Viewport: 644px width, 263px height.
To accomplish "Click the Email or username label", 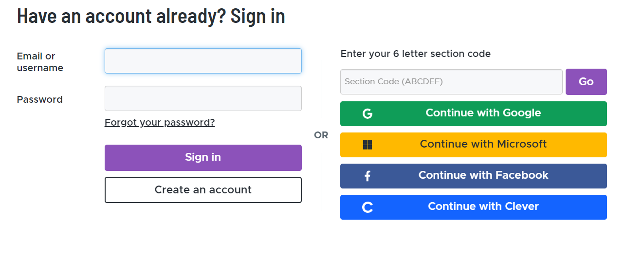I will (40, 62).
